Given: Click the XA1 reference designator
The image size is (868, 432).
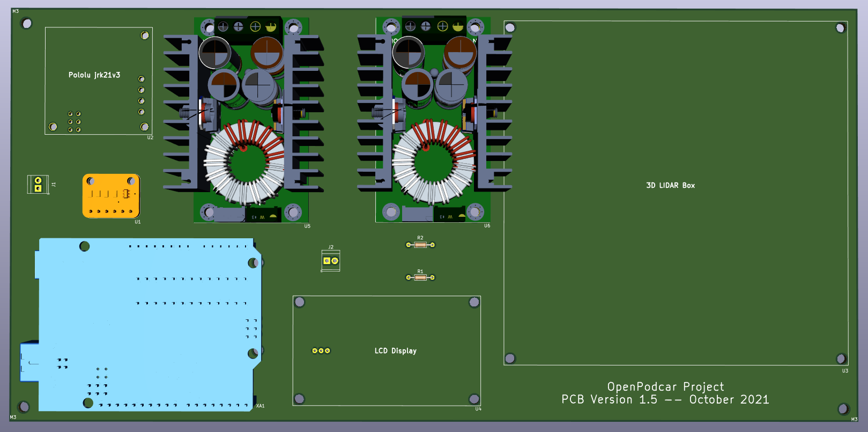Looking at the screenshot, I should (x=260, y=406).
